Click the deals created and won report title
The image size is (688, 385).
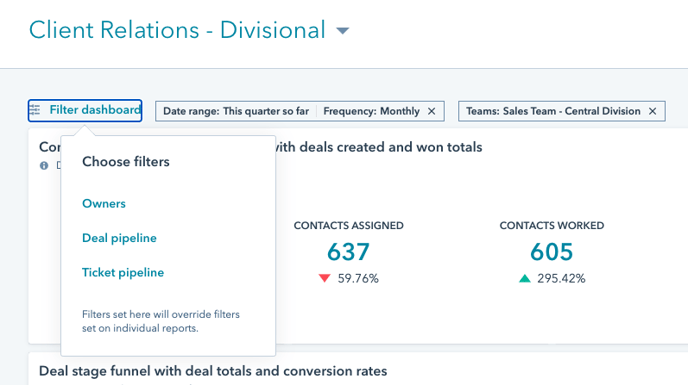[x=378, y=147]
